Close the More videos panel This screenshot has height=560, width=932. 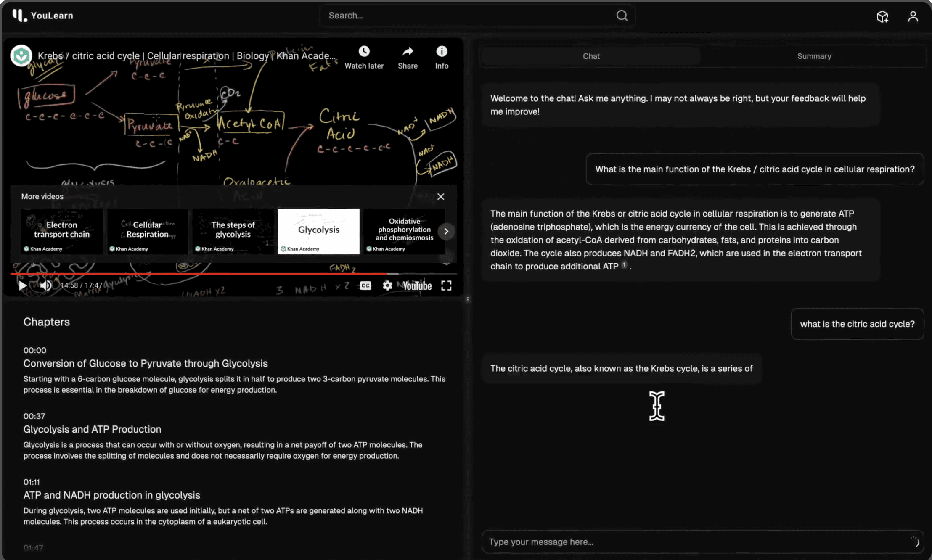(x=440, y=197)
